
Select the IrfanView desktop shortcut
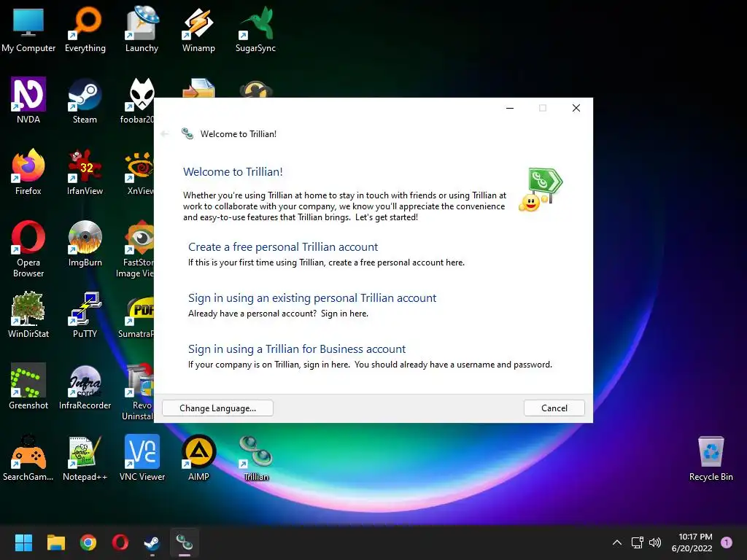pos(85,172)
